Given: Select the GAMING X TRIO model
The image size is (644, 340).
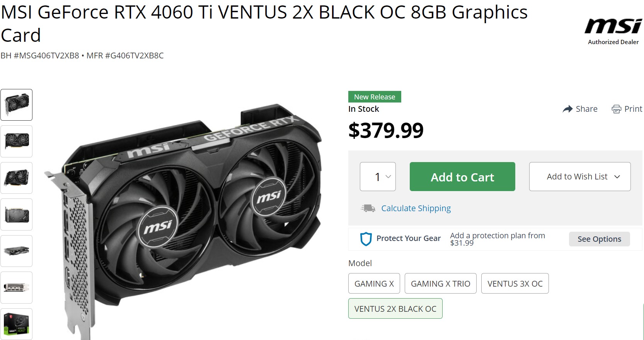Looking at the screenshot, I should pos(441,284).
